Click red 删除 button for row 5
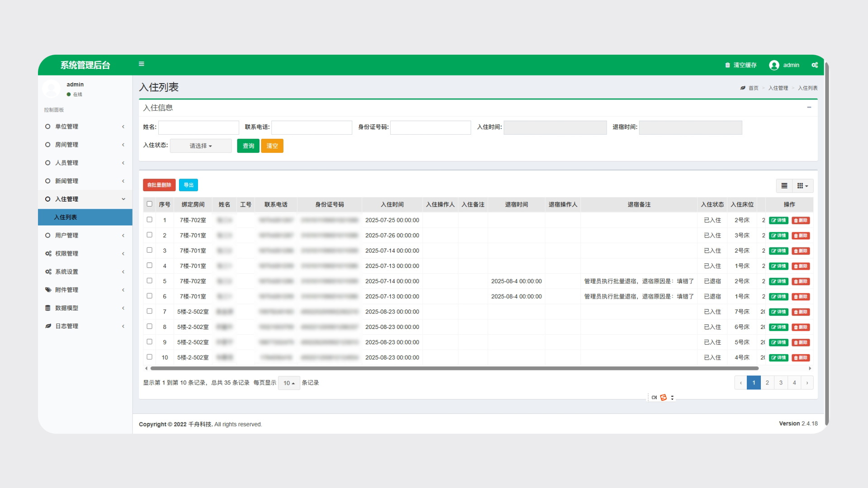The height and width of the screenshot is (488, 868). pos(801,282)
